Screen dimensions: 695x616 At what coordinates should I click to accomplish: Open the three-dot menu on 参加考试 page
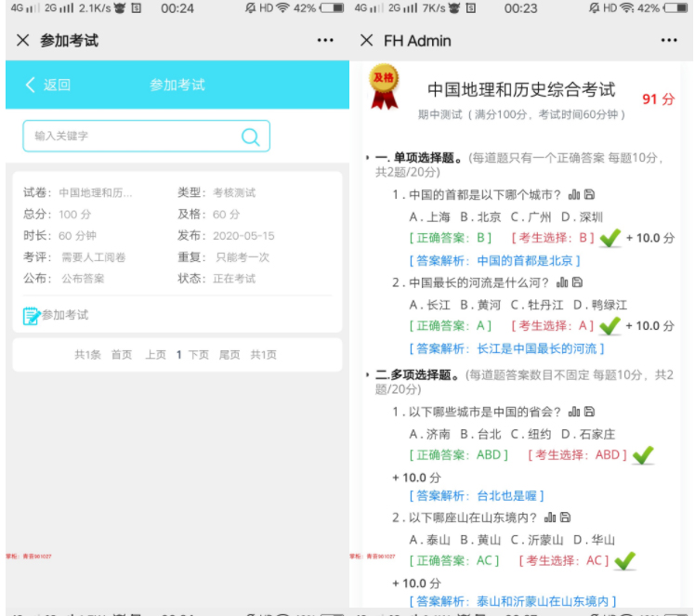[x=325, y=40]
